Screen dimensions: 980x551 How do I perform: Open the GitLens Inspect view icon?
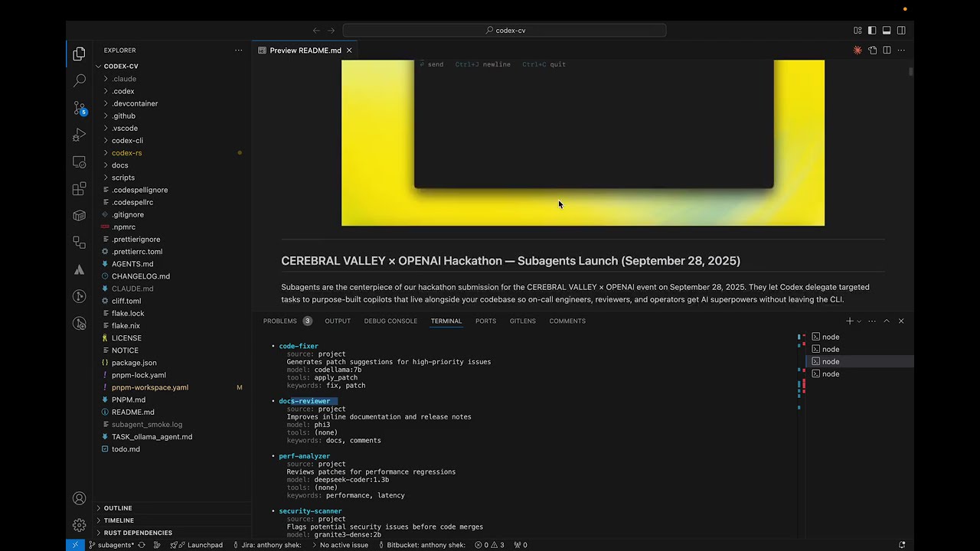(79, 323)
